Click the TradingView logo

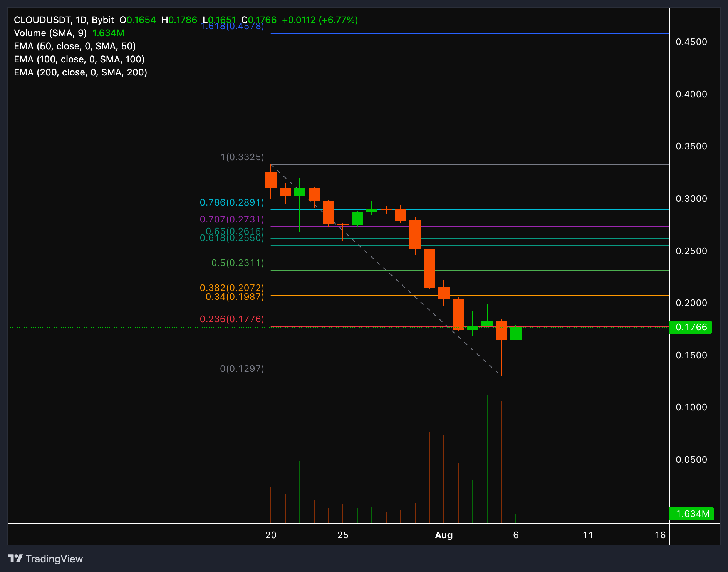click(x=45, y=559)
